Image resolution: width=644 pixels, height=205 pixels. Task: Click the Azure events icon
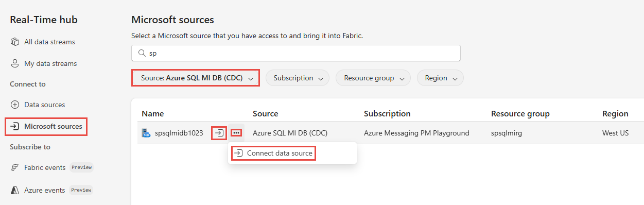click(15, 190)
